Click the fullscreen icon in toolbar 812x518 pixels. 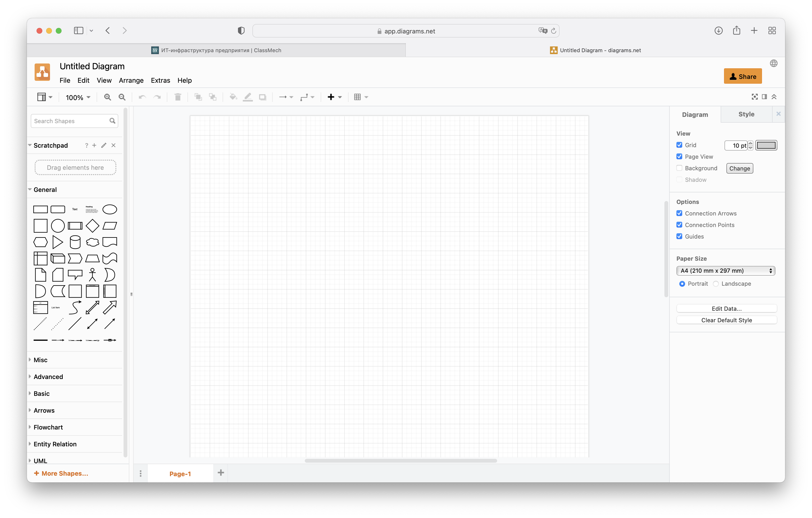tap(755, 97)
